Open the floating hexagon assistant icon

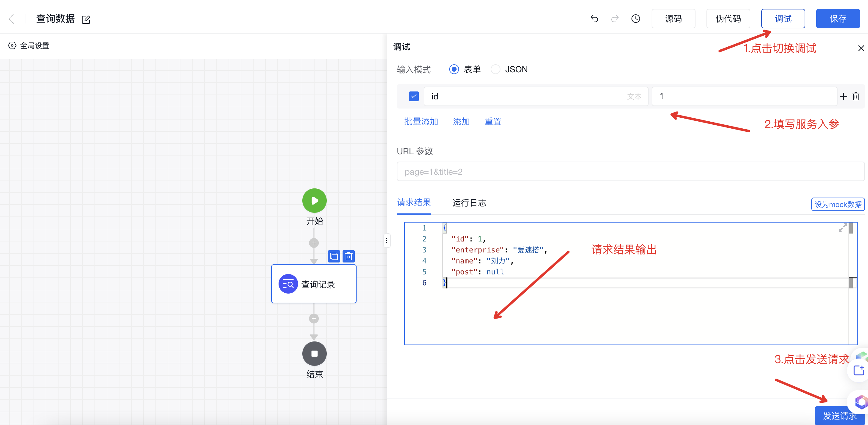tap(861, 402)
